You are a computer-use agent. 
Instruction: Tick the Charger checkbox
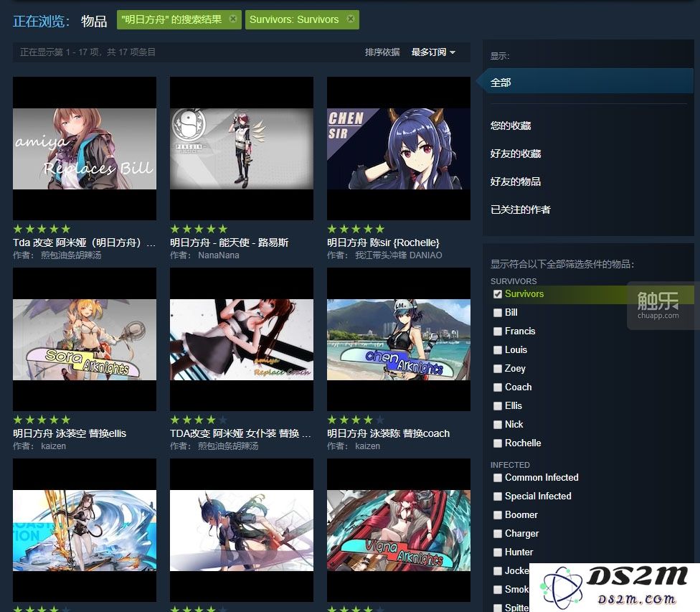[x=497, y=534]
